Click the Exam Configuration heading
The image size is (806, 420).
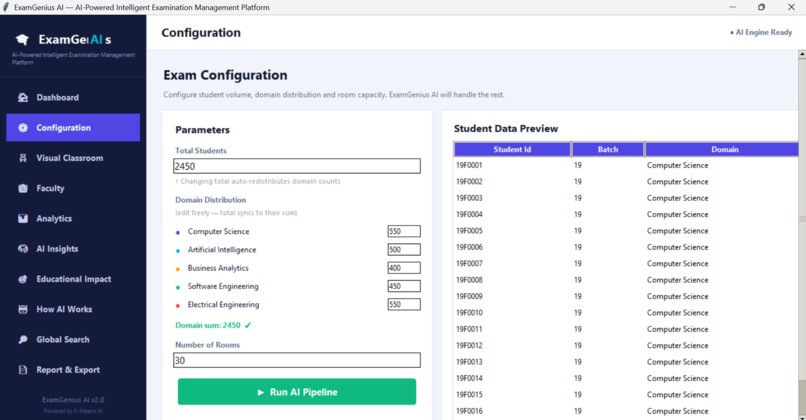(225, 75)
